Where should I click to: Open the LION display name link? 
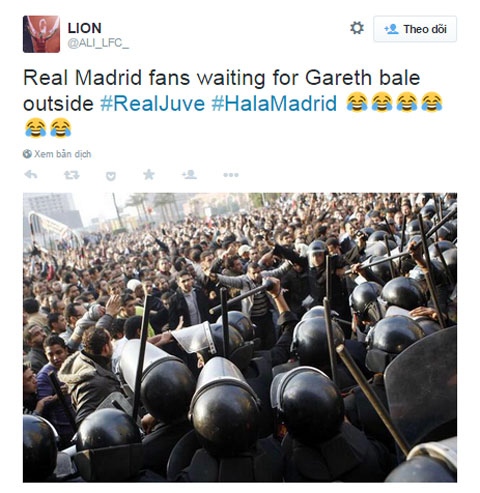point(85,28)
